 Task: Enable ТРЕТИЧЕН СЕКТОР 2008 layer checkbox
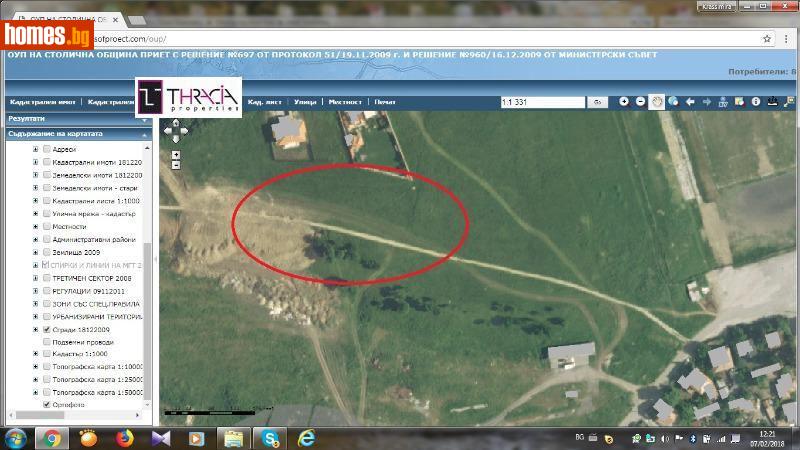click(47, 278)
